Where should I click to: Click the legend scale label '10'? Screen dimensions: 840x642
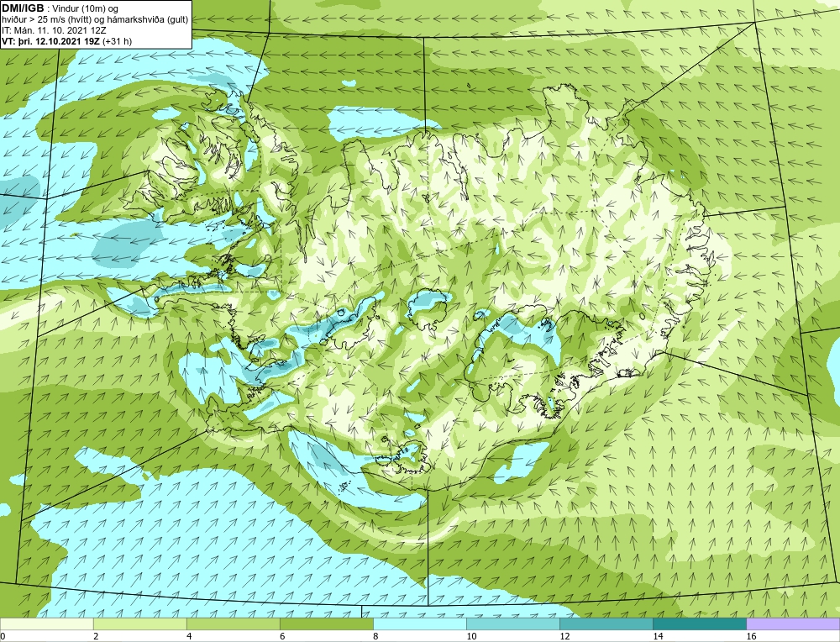[471, 636]
